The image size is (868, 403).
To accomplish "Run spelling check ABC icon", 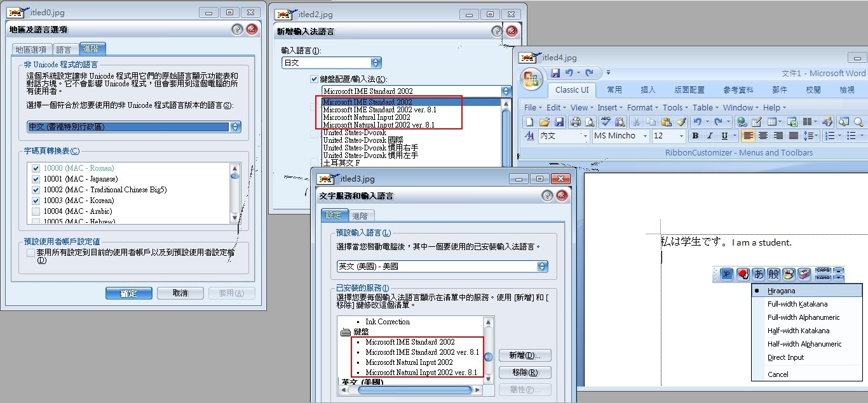I will pyautogui.click(x=606, y=122).
